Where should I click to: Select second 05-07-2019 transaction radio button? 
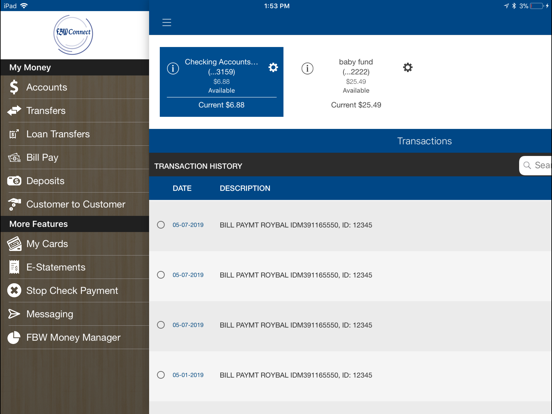click(161, 275)
